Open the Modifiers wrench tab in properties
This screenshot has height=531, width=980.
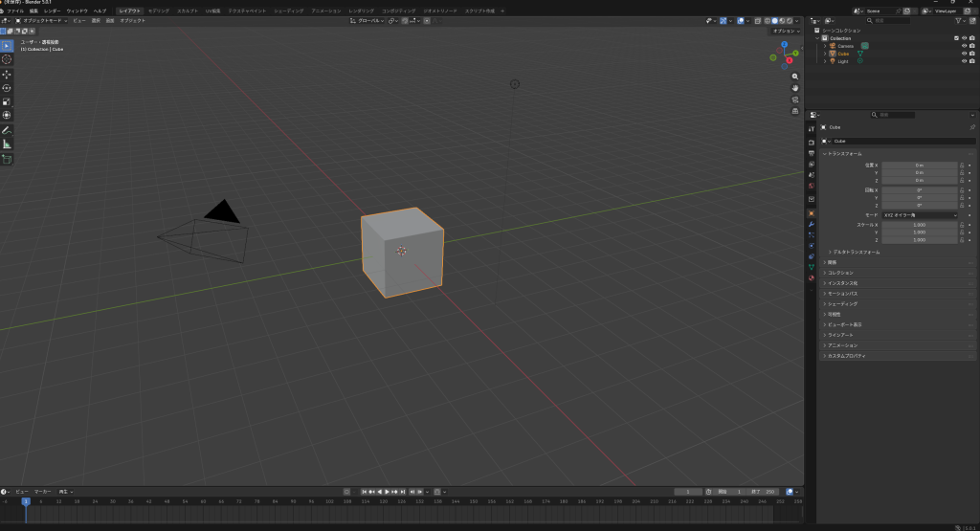(812, 224)
